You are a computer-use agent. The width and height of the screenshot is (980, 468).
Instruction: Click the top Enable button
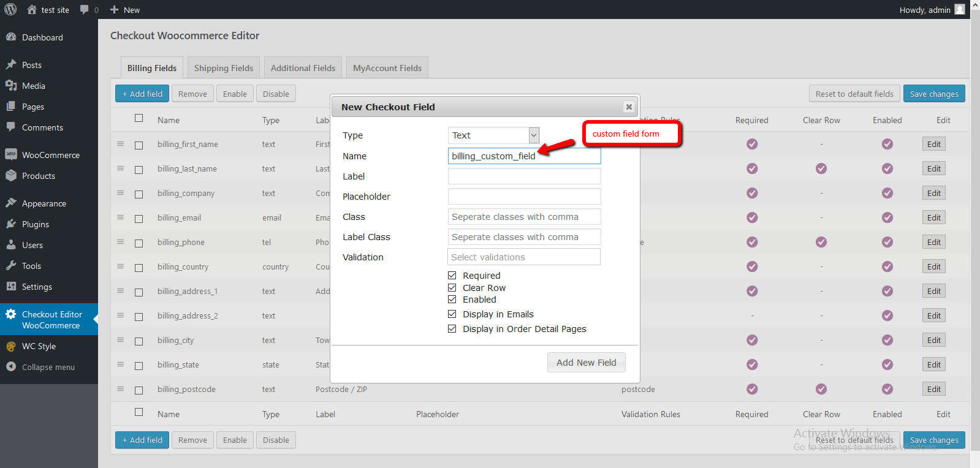click(235, 94)
